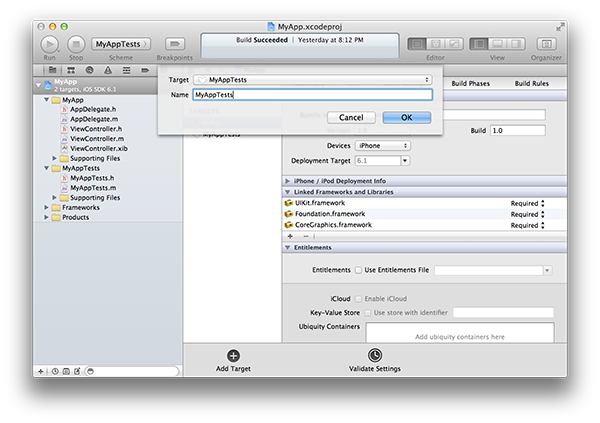Image resolution: width=600 pixels, height=423 pixels.
Task: Show the Project navigator
Action: coord(52,70)
